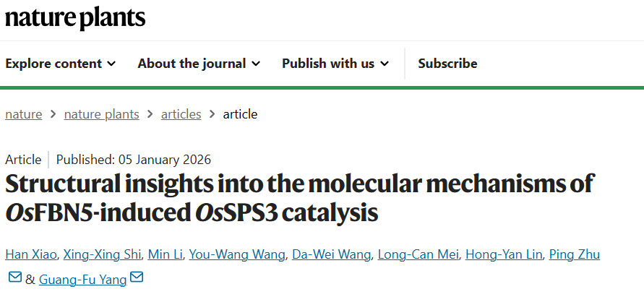Click corresponding author Guang-Fu Yang
The image size is (644, 297).
82,278
